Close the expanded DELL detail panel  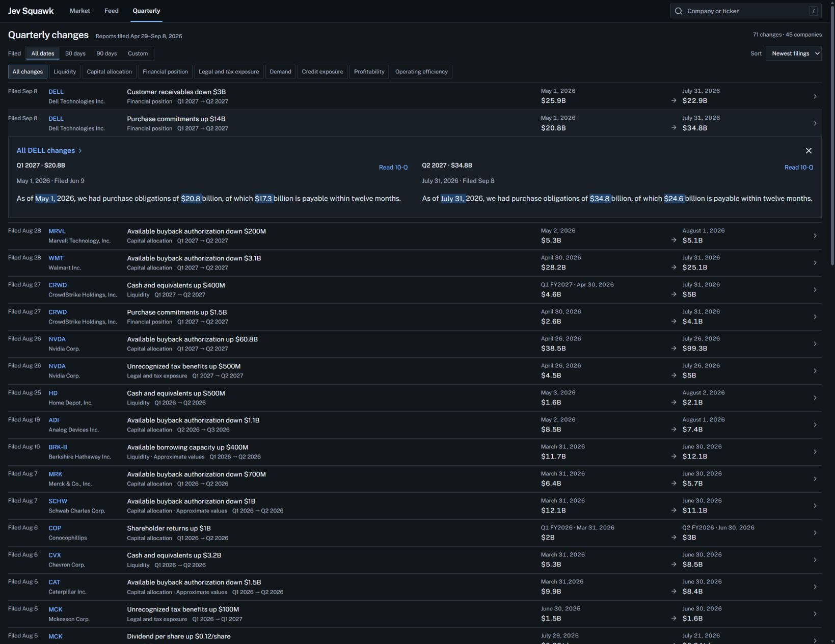coord(809,151)
